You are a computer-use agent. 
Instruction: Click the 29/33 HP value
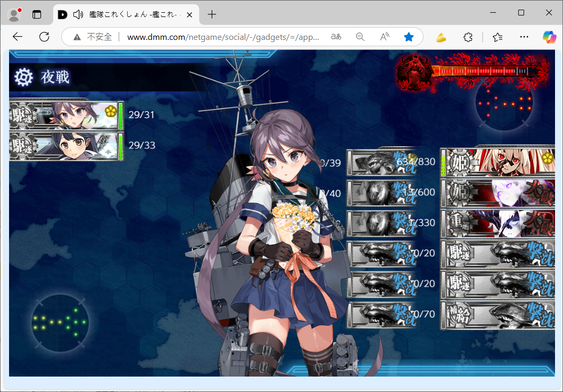point(142,145)
